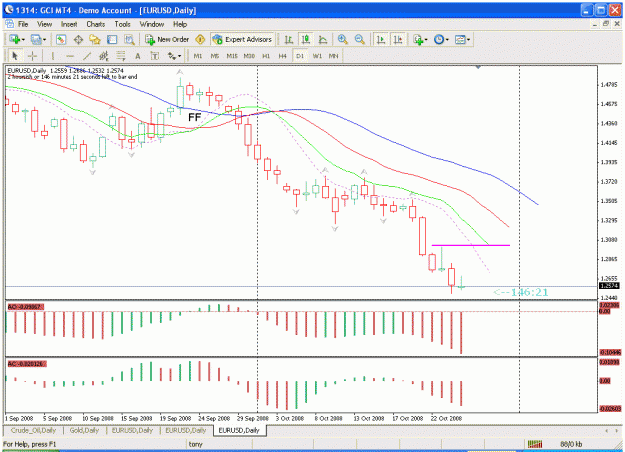Open the MetaEditor yellow diamond icon
The width and height of the screenshot is (625, 452).
point(200,39)
